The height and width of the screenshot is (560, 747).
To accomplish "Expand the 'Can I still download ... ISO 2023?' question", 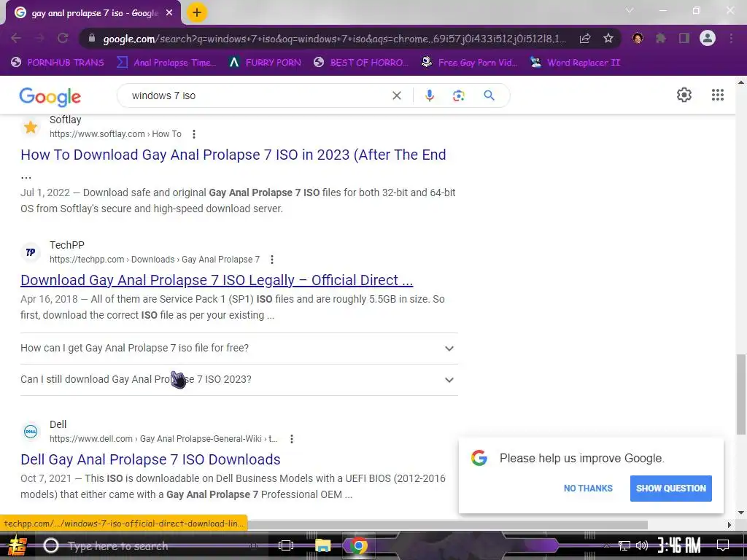I will [239, 379].
